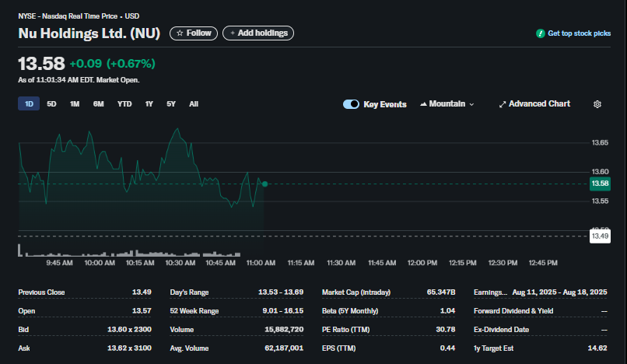Click the Beta (5Y Monthly) label
Image resolution: width=627 pixels, height=364 pixels.
(350, 311)
